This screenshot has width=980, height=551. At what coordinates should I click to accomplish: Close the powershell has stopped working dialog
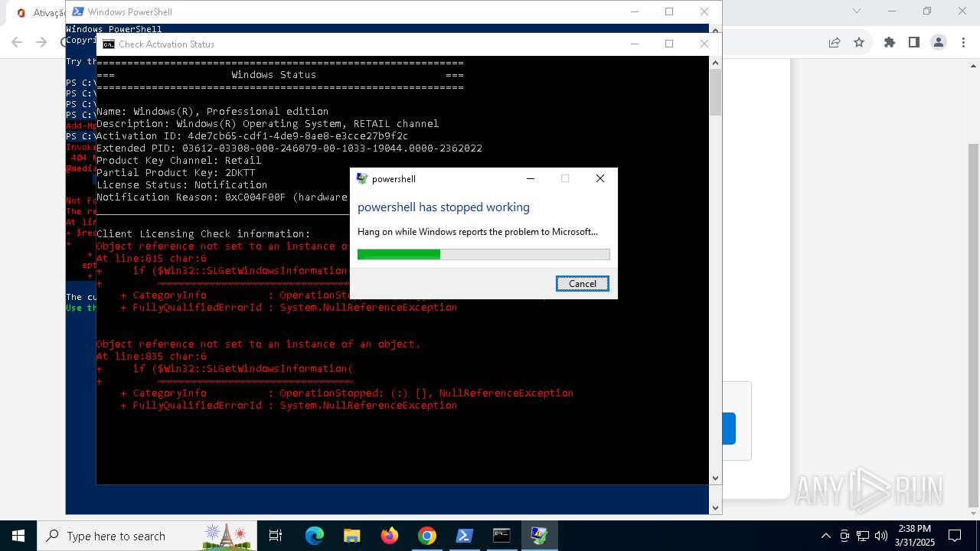click(600, 178)
